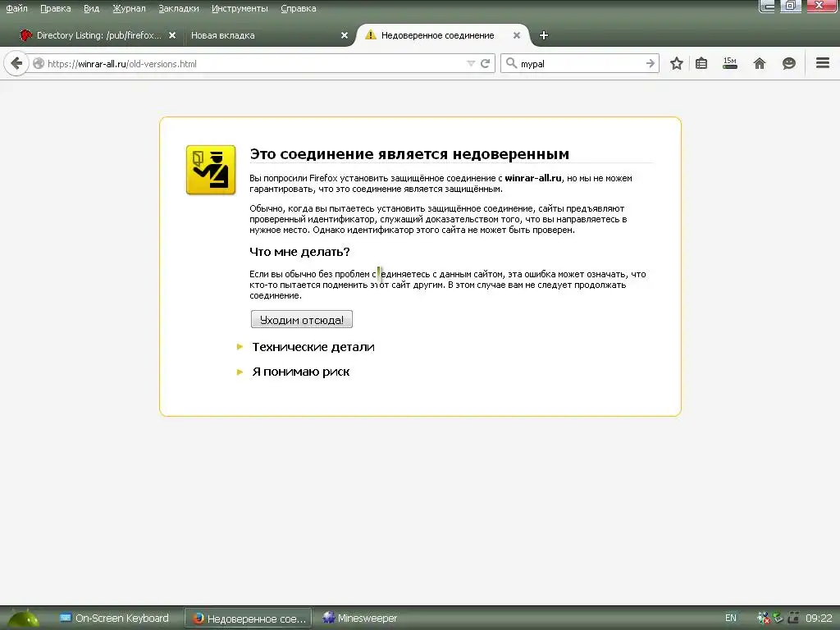
Task: Click the bold winrar-all.ru text
Action: click(533, 178)
